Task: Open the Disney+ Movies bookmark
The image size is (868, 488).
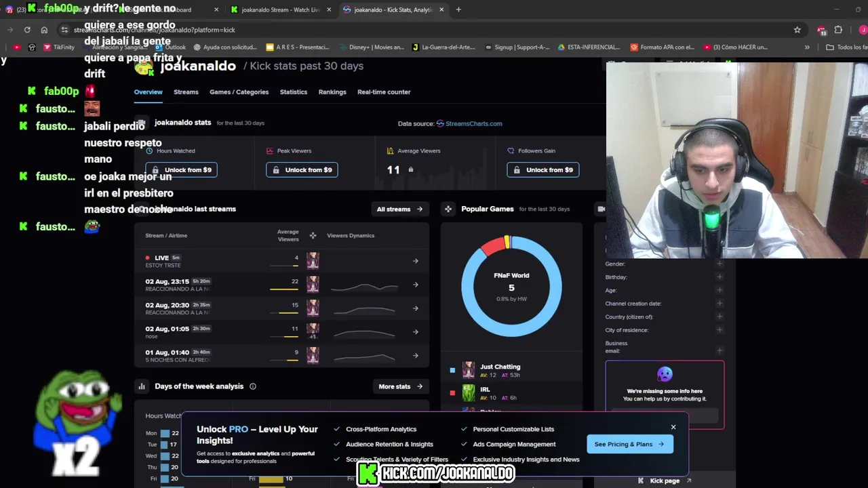Action: [372, 47]
